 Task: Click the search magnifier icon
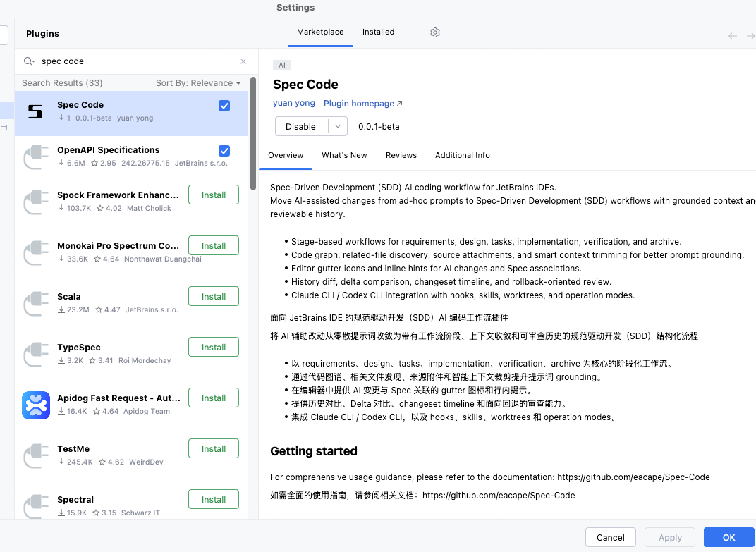(29, 61)
